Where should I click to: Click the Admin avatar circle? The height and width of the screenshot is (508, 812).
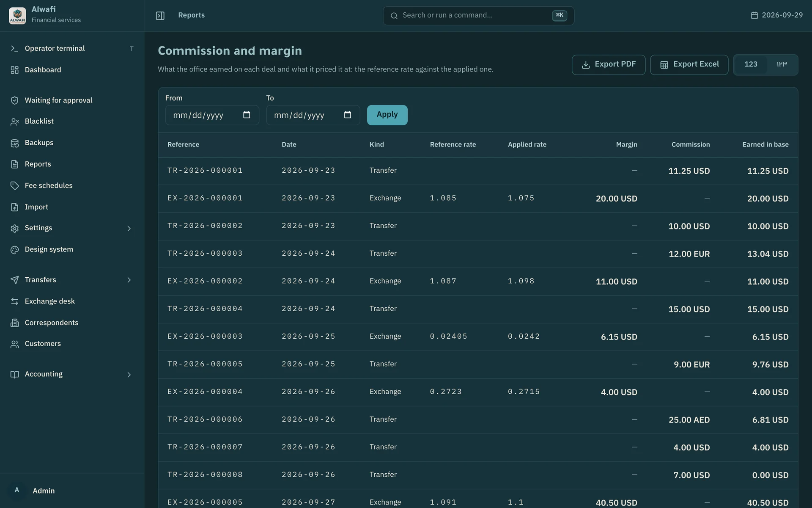(x=17, y=490)
